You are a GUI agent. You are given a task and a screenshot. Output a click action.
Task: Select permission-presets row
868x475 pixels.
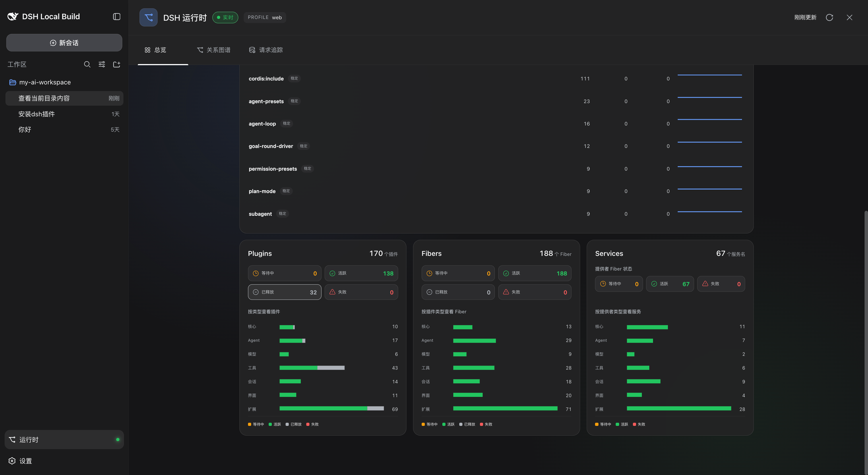click(x=496, y=169)
